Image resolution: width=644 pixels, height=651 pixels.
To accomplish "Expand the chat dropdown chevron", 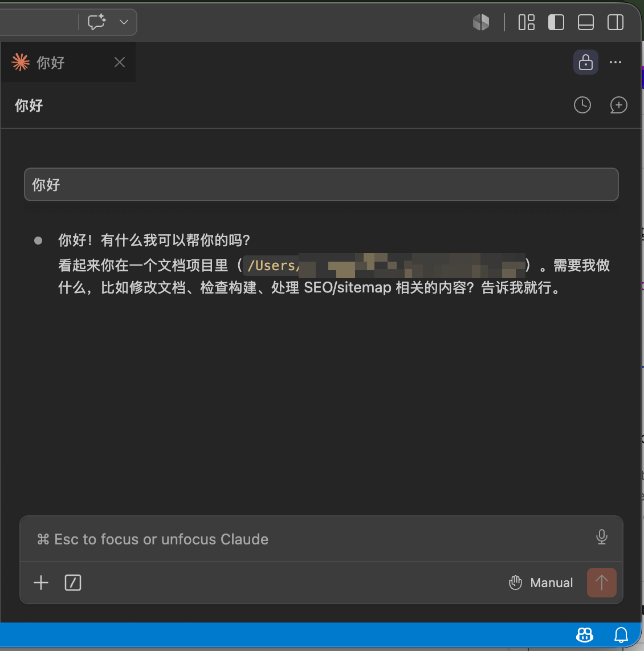I will [x=124, y=22].
